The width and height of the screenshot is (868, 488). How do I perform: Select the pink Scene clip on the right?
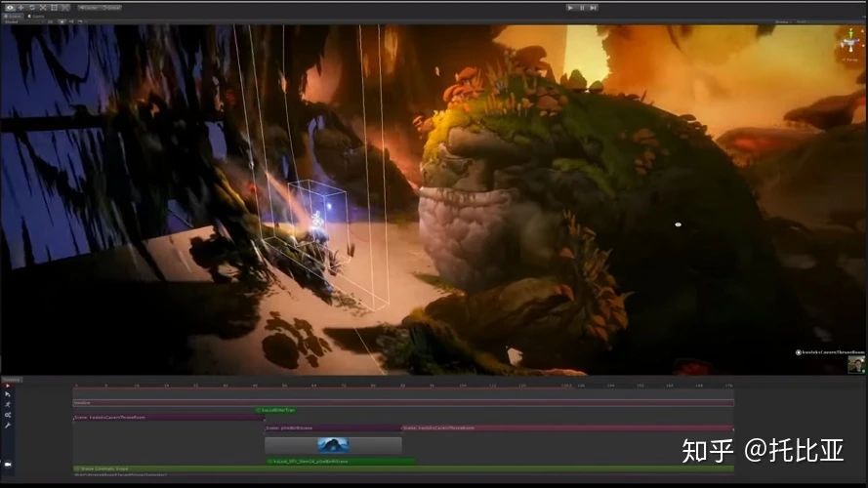568,427
